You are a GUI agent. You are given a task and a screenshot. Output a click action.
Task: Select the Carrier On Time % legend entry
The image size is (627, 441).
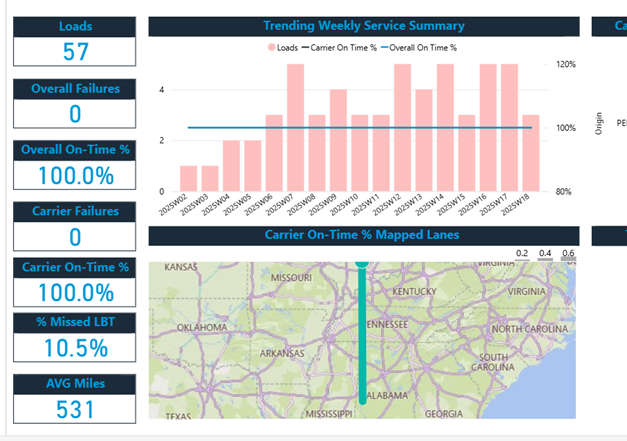click(339, 47)
